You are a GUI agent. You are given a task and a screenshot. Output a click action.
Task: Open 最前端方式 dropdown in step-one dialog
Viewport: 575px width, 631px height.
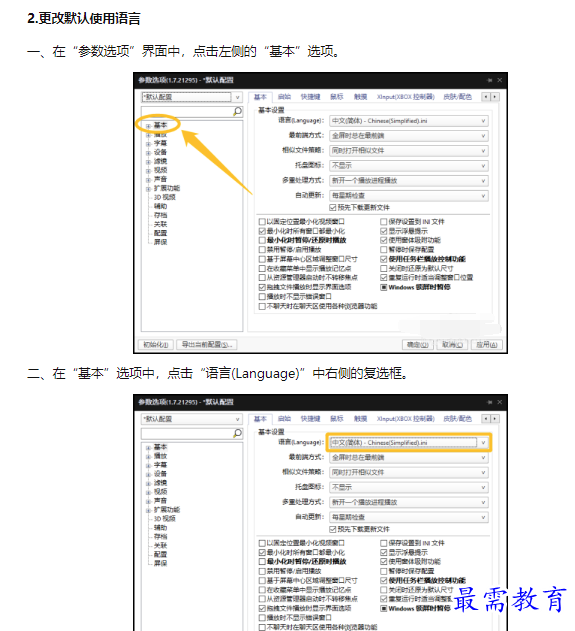(x=409, y=136)
